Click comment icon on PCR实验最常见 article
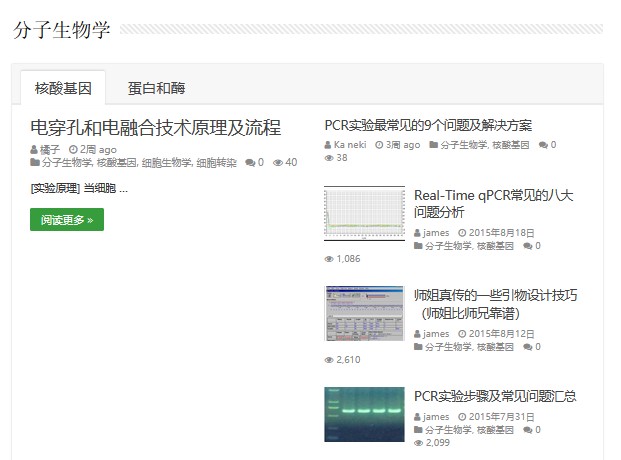This screenshot has width=621, height=460. coord(543,145)
